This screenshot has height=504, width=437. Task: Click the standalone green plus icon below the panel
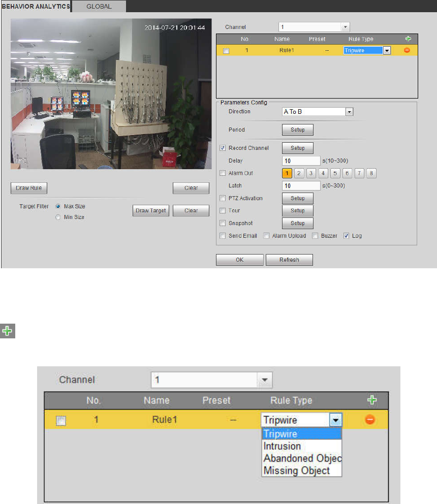[8, 331]
